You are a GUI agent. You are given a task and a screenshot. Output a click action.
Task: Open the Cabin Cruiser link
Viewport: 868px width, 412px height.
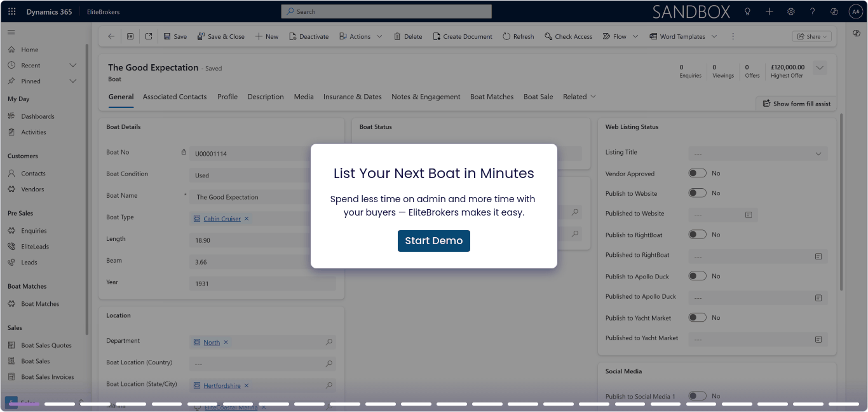[222, 219]
